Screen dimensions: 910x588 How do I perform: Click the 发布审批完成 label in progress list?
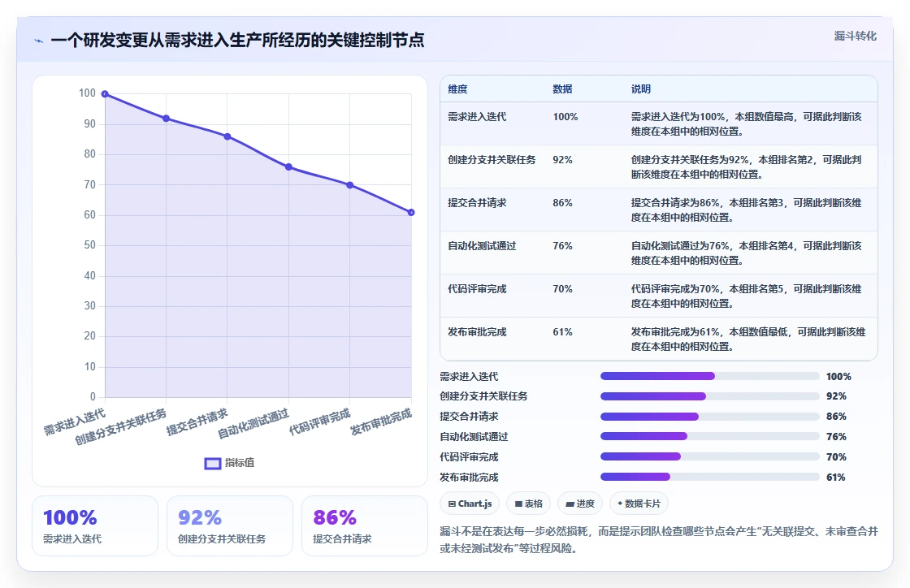pyautogui.click(x=469, y=478)
